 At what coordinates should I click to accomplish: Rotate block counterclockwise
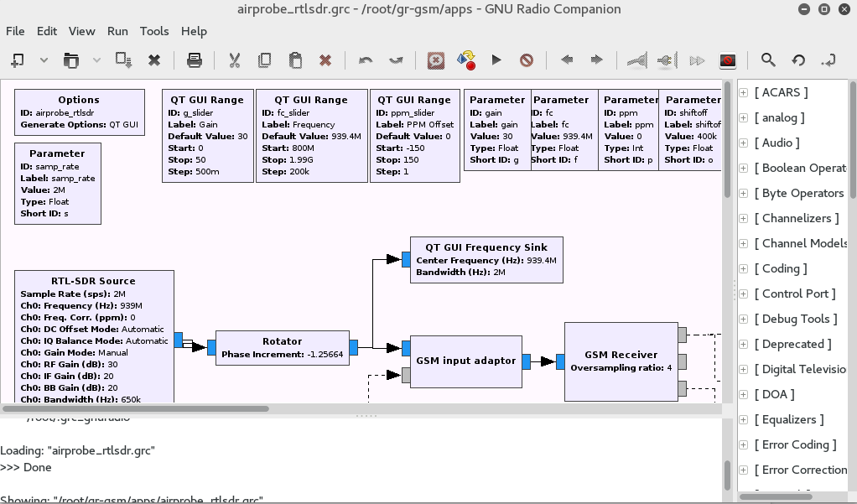coord(567,60)
